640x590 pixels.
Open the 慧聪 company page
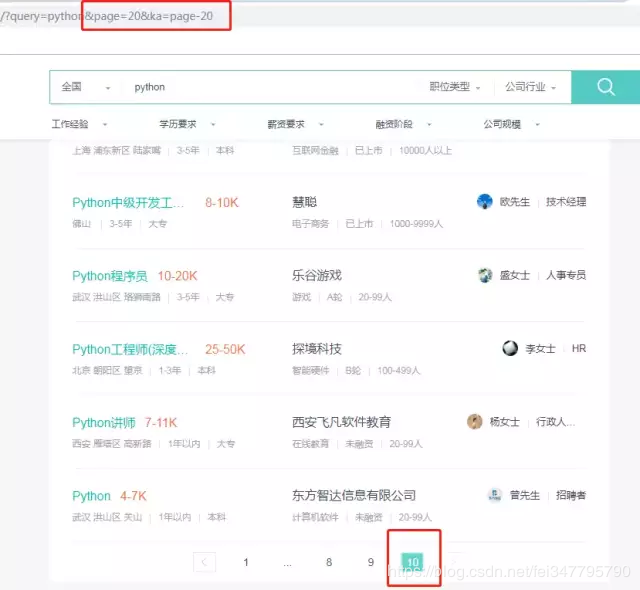tap(304, 202)
